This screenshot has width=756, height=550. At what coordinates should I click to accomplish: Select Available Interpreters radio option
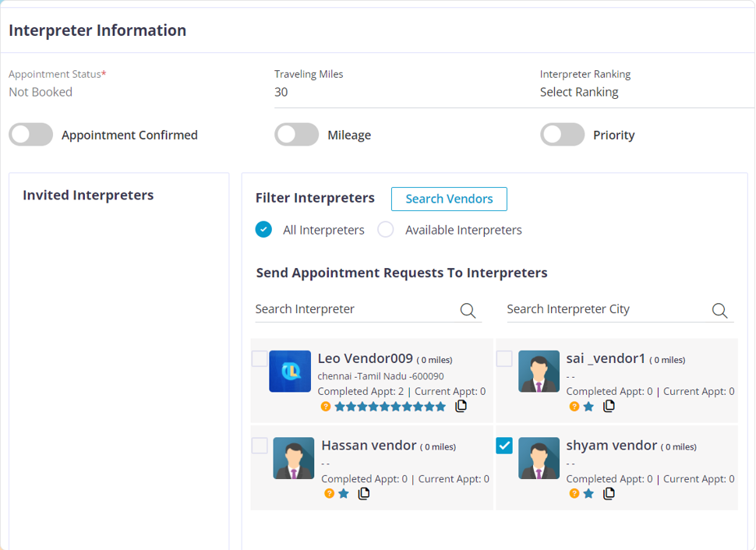(386, 230)
